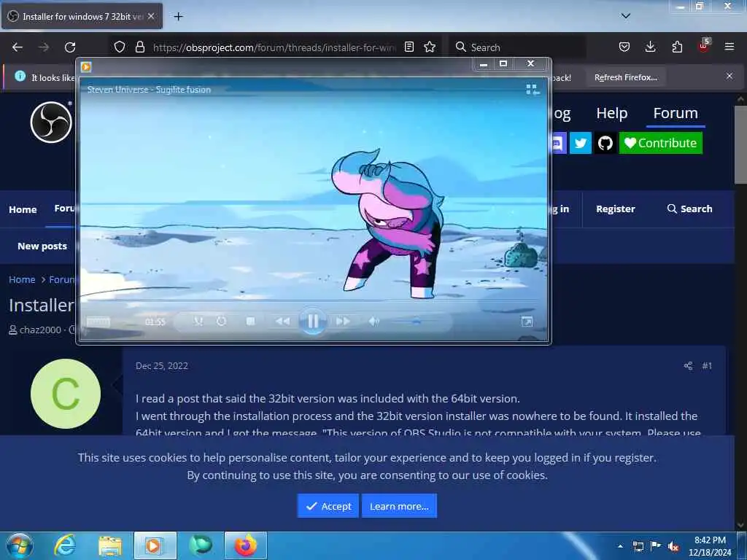Dismiss the Firefox notification bar

729,76
